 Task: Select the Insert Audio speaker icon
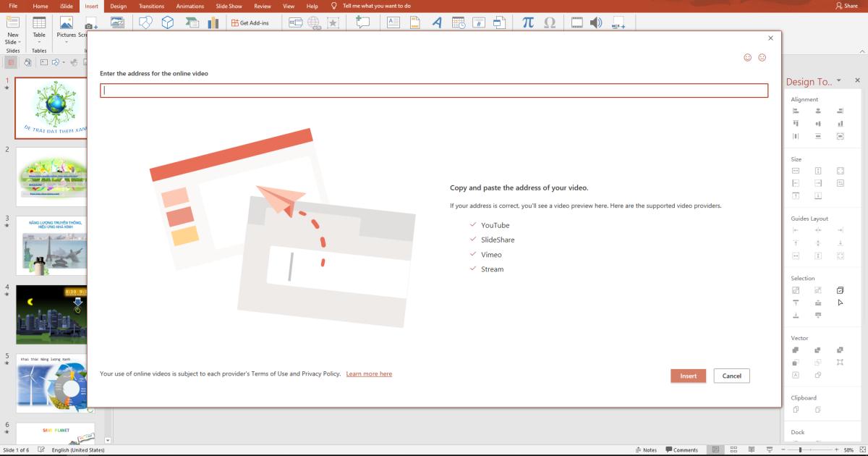click(597, 22)
